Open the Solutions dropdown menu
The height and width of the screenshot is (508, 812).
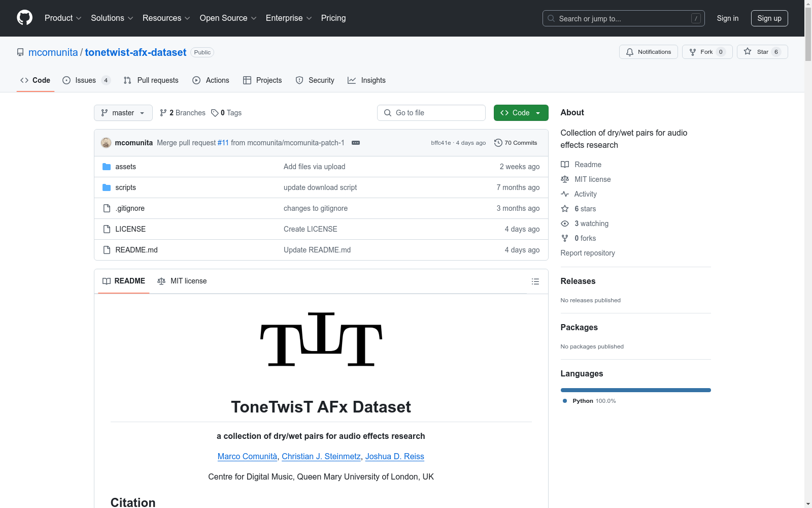pos(112,18)
